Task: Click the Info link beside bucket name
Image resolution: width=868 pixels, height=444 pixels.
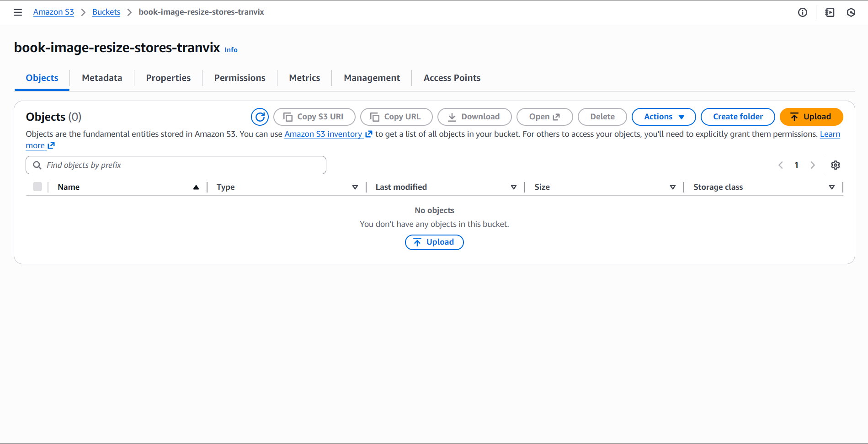Action: pos(231,50)
